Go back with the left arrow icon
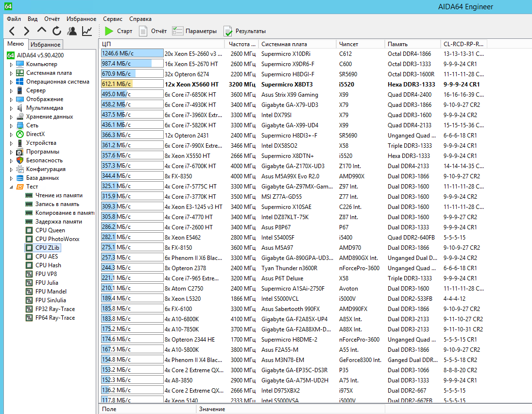 coord(12,31)
